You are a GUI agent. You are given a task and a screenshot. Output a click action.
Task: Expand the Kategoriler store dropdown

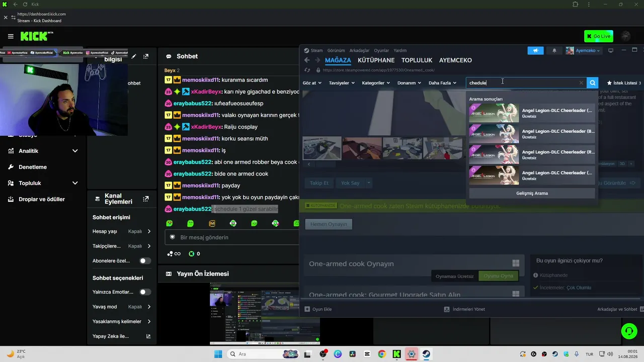376,83
